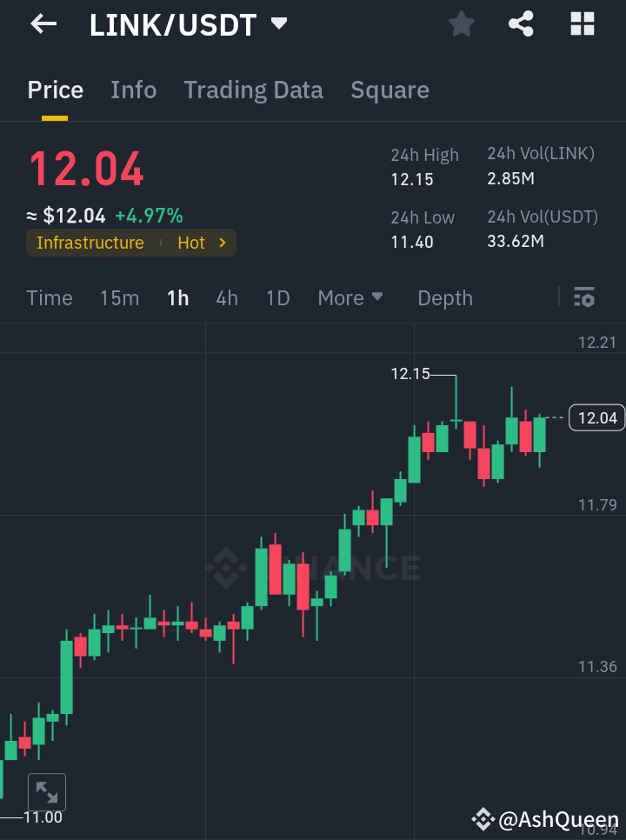Switch to the Trading Data tab
The height and width of the screenshot is (840, 626).
(x=253, y=90)
